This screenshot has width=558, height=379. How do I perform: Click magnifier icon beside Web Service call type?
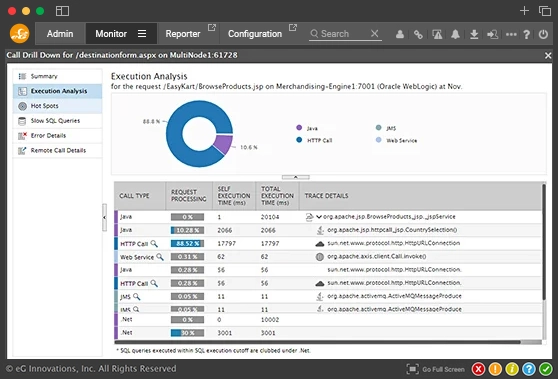[160, 257]
